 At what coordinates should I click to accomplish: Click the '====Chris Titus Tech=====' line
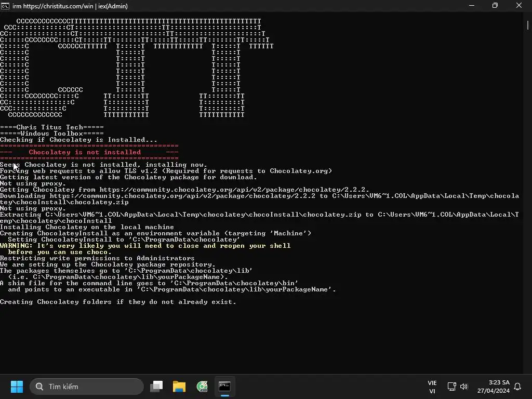(52, 127)
